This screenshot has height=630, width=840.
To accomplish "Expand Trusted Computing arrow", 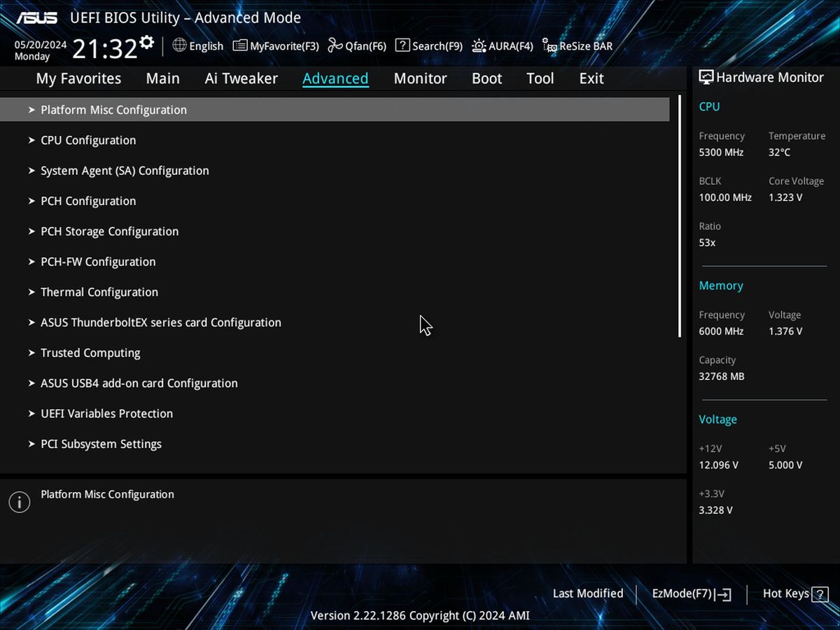I will tap(31, 353).
